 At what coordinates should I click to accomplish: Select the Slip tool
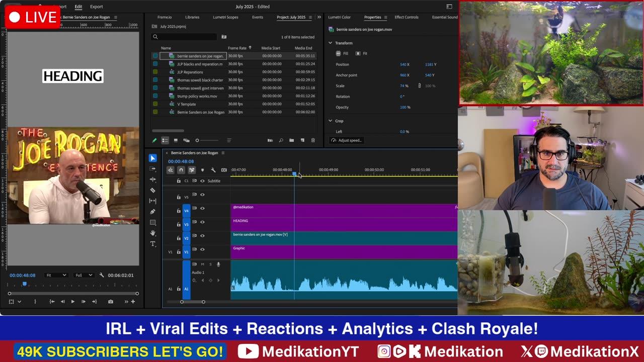pos(153,201)
